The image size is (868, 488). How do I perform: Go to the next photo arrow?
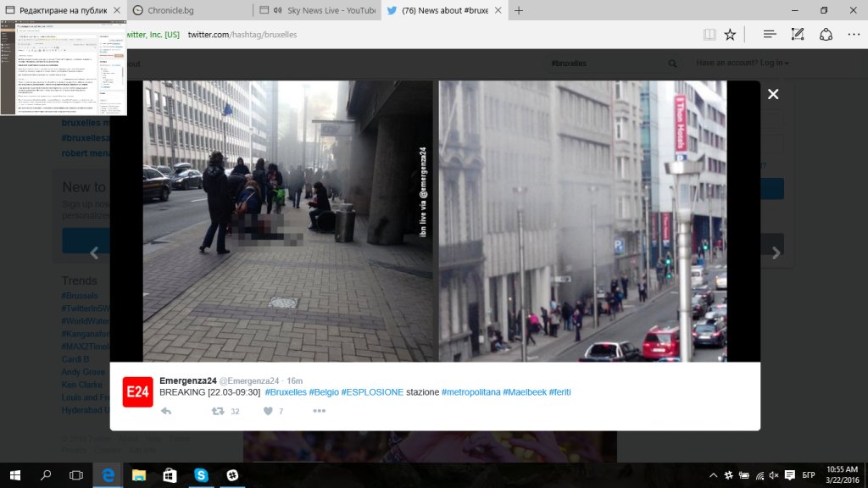(x=776, y=252)
